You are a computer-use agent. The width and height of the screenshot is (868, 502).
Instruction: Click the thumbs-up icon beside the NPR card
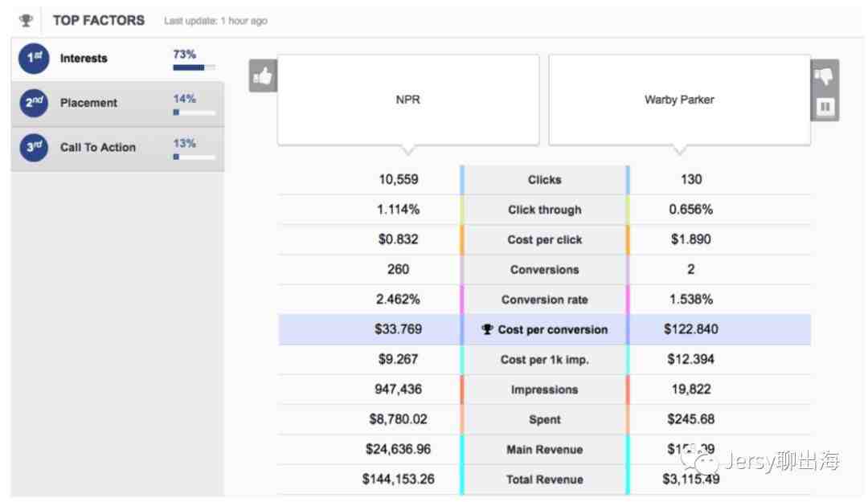click(263, 76)
